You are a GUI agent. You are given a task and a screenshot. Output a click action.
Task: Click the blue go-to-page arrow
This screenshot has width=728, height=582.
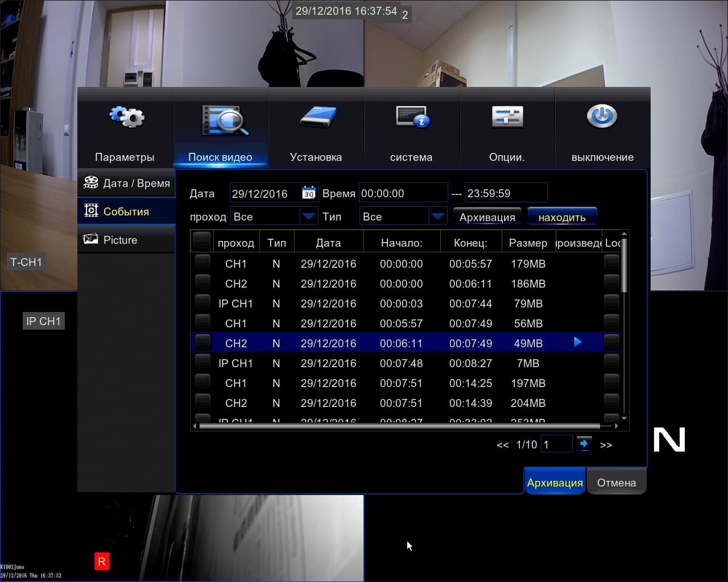[x=584, y=443]
